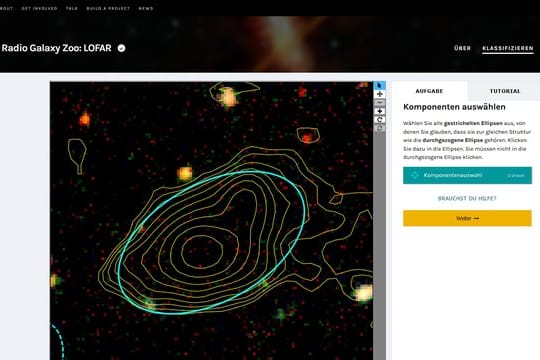This screenshot has height=360, width=540.
Task: Open the 'Brauchst du Hilfe?' link
Action: [x=467, y=198]
